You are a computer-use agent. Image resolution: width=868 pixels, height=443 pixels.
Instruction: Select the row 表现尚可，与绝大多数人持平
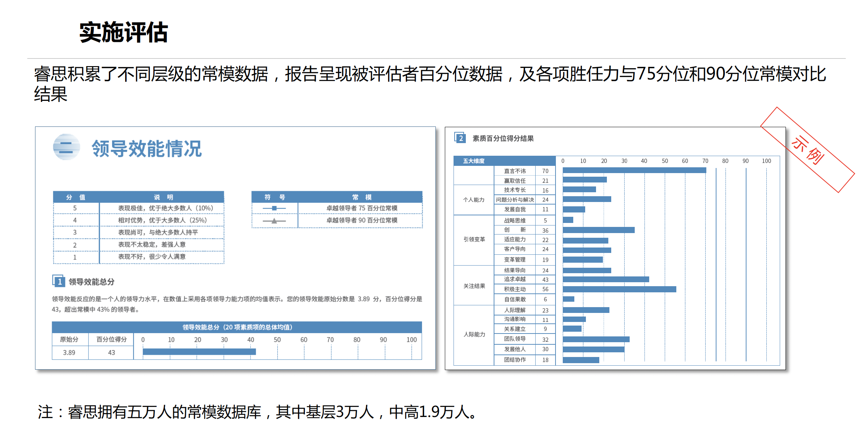pos(139,232)
